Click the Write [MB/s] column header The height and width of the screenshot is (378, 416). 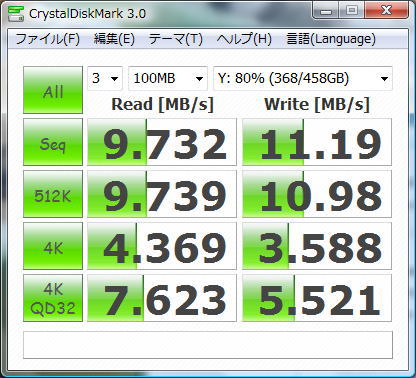(x=317, y=105)
